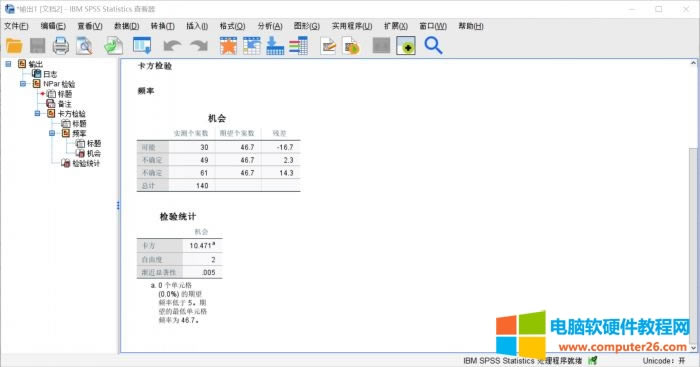Click the status bar processor icon
Viewport: 700px width, 367px height.
(x=593, y=360)
